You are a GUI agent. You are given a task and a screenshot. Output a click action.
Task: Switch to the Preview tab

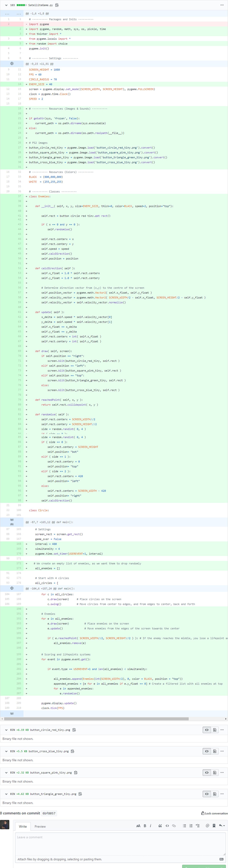tap(40, 826)
